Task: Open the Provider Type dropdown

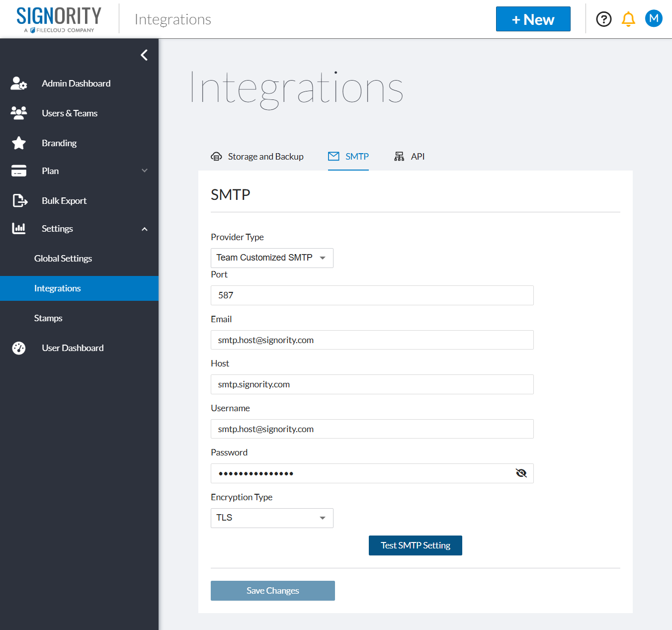Action: [x=272, y=258]
